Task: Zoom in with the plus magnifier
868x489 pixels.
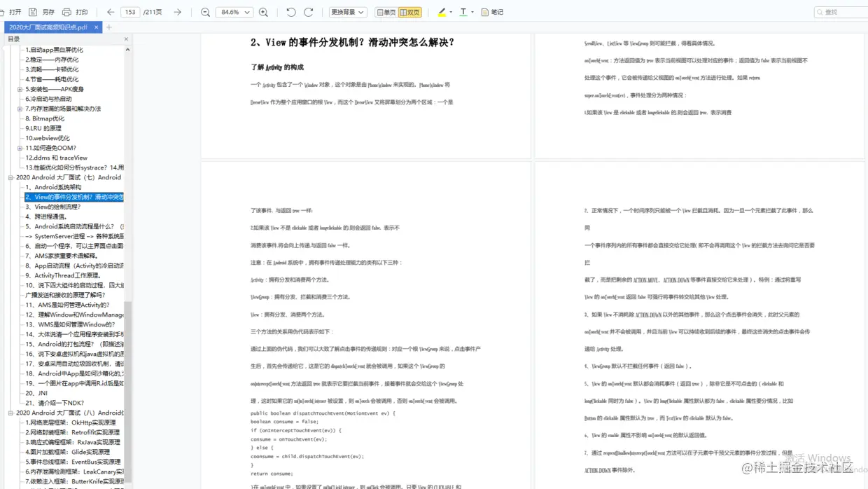Action: 263,12
